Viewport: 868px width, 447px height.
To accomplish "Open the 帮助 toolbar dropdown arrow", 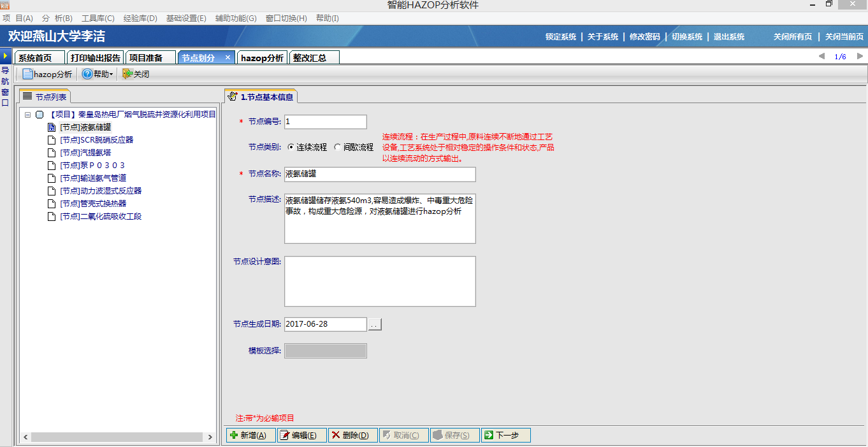I will point(112,74).
